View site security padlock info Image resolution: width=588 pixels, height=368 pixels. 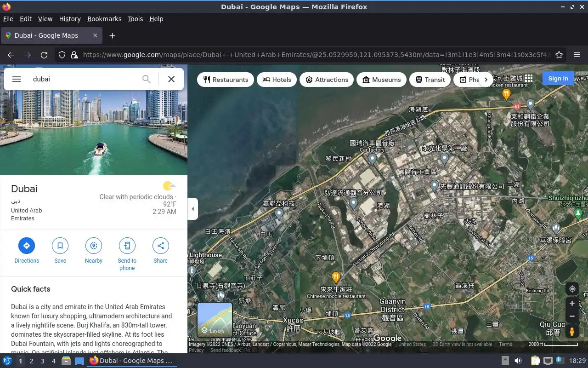pyautogui.click(x=74, y=55)
